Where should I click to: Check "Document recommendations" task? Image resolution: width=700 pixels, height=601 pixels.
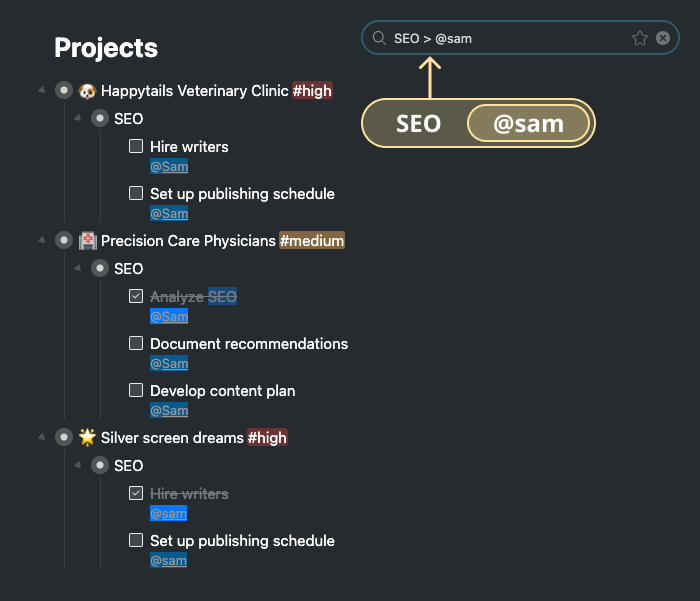136,343
